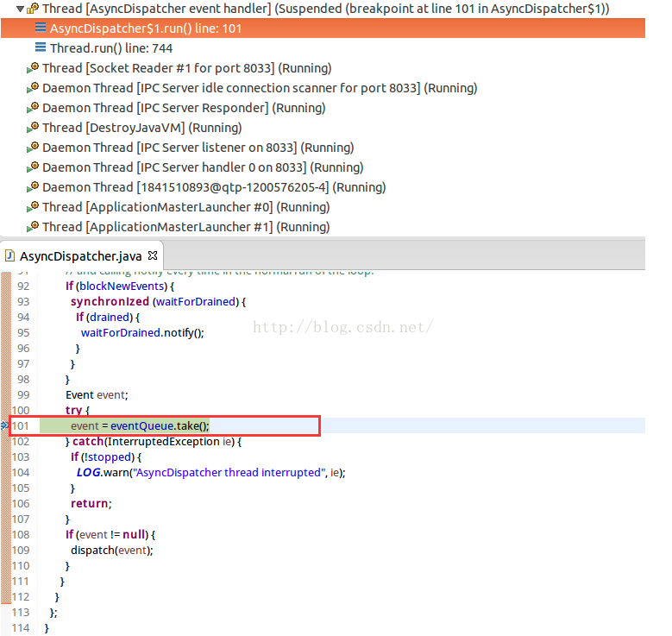Collapse the AsyncDispatcher event handler thread
The image size is (672, 636).
click(x=20, y=9)
